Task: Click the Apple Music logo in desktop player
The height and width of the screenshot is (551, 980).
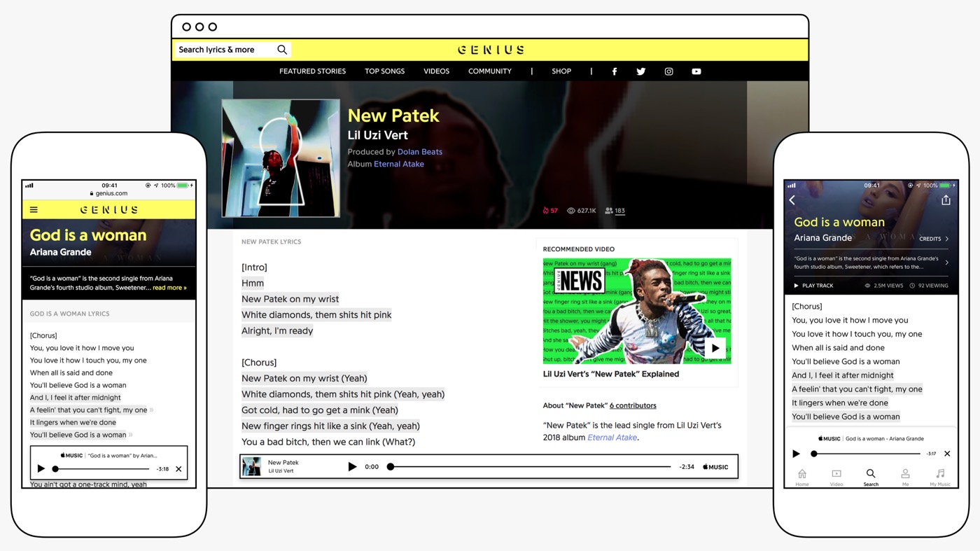Action: pos(715,467)
